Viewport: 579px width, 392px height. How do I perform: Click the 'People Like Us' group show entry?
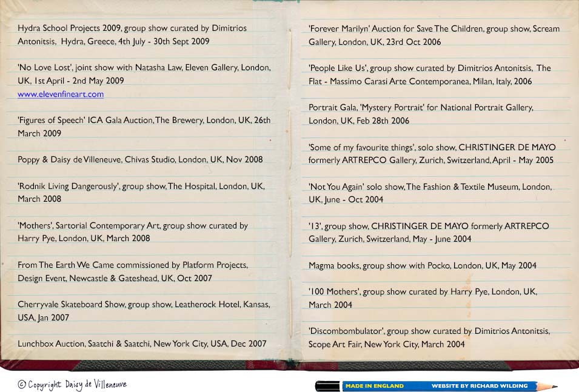pos(429,75)
